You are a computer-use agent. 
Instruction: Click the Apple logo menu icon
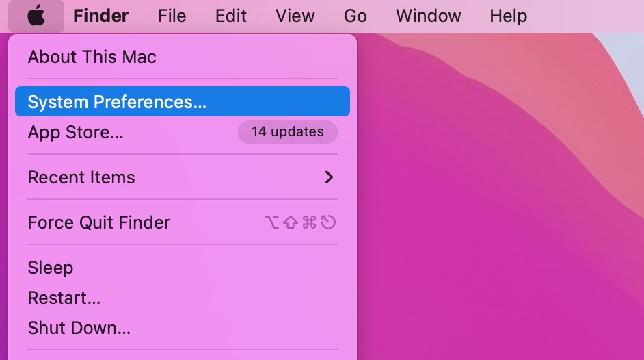coord(36,16)
